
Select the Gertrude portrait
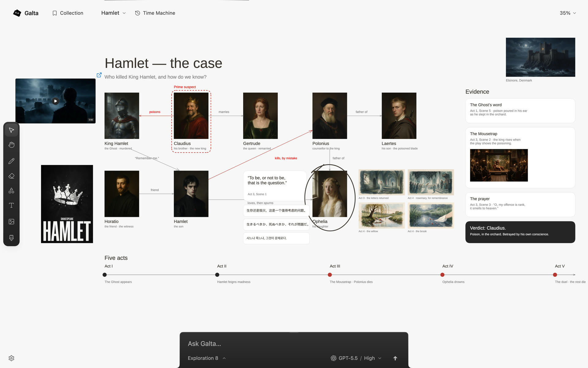260,116
